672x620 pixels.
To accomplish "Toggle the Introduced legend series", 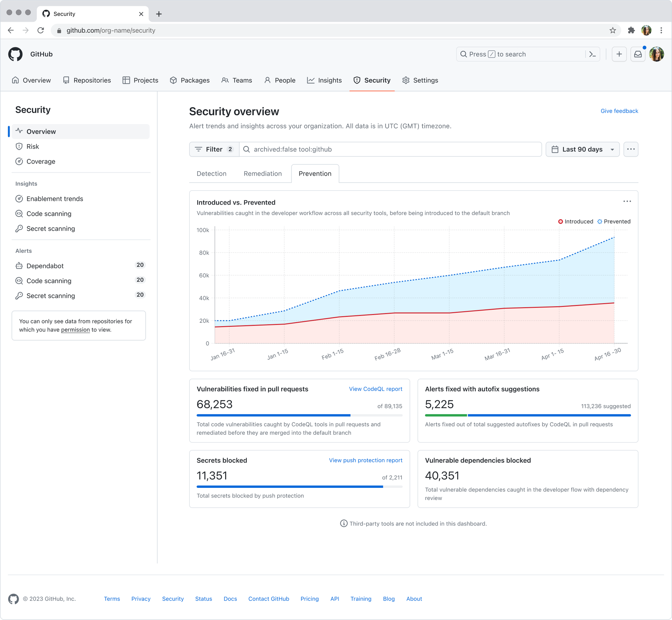I will (x=576, y=221).
